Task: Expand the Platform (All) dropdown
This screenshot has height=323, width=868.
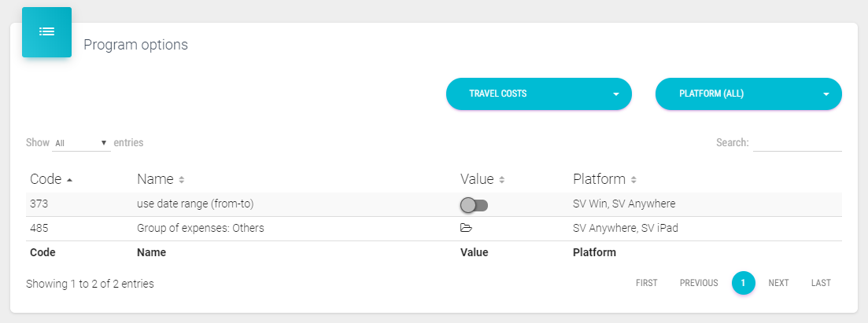Action: (748, 94)
